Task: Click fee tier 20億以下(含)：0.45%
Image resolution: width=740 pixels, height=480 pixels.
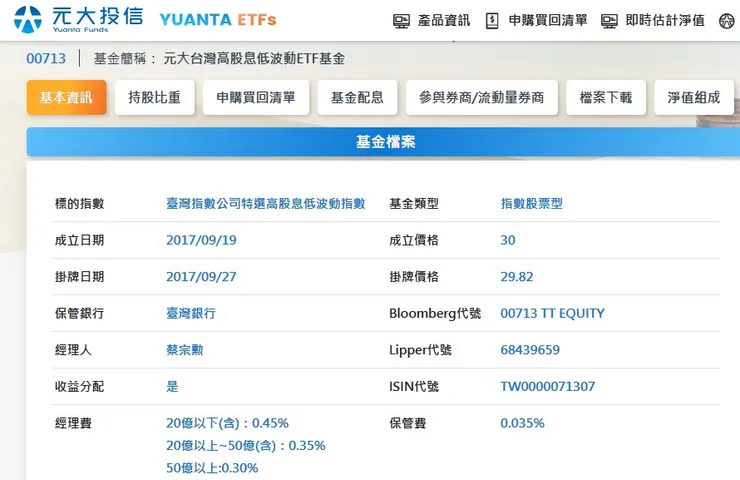Action: tap(227, 423)
